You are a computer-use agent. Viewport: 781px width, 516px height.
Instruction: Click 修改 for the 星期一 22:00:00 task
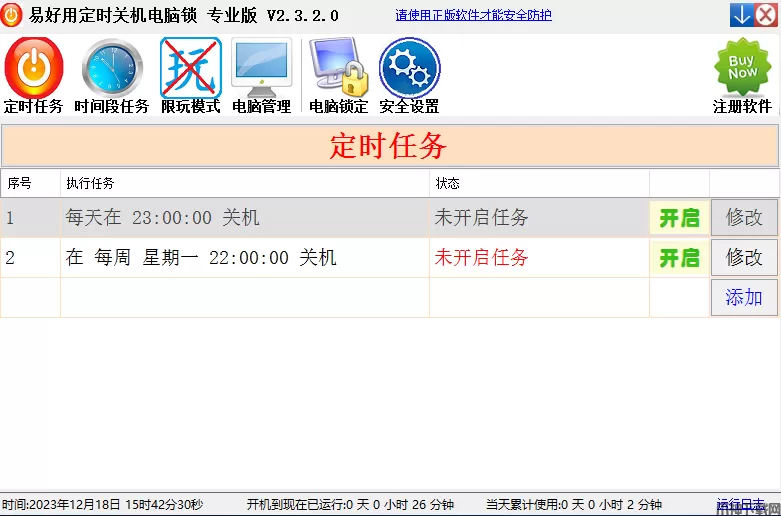coord(744,258)
